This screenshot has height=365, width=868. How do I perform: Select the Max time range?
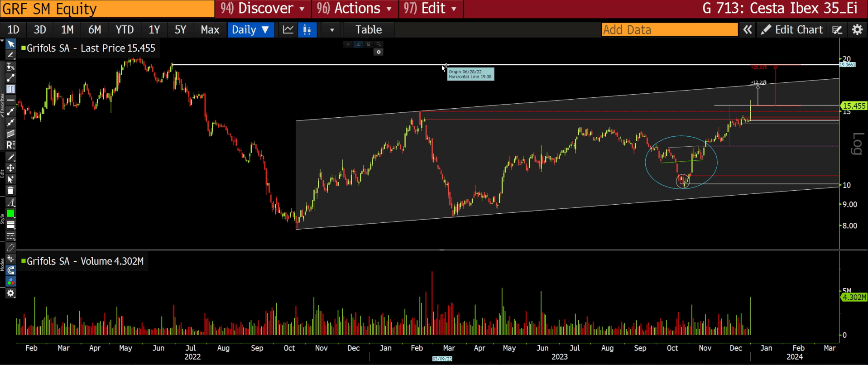click(210, 30)
